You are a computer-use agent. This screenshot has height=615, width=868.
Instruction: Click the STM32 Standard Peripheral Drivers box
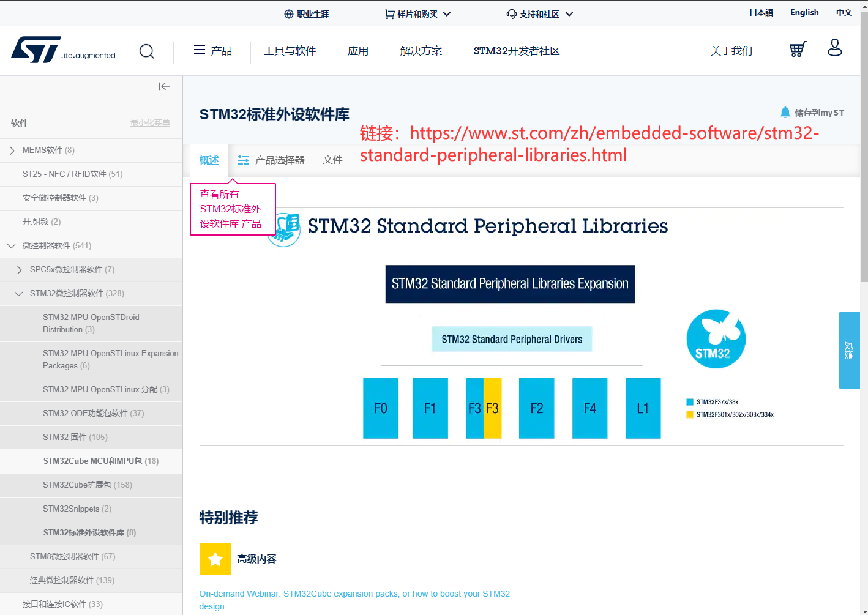pos(512,339)
